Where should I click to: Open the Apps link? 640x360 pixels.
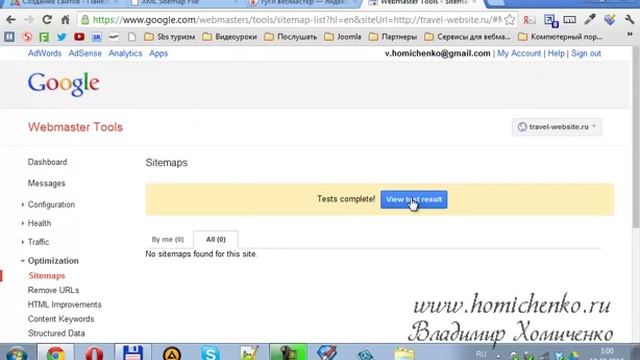158,53
